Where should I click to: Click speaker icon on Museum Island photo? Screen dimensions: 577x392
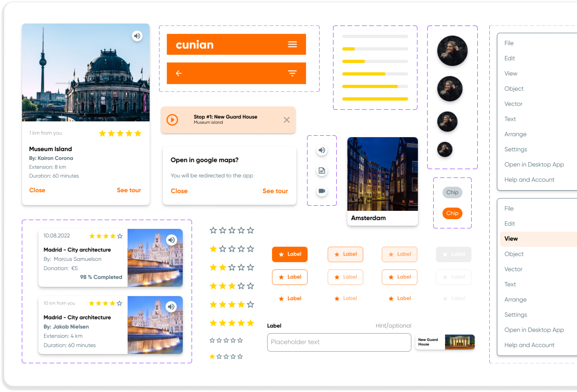coord(137,36)
